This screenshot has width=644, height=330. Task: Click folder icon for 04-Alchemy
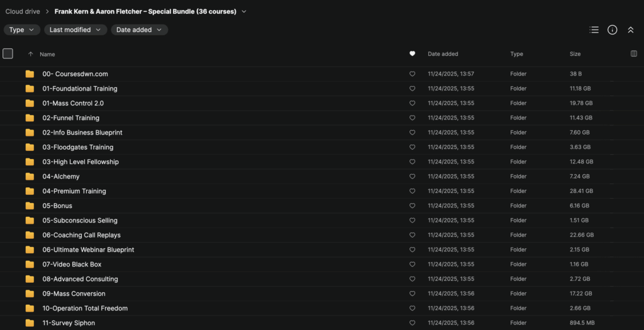[30, 177]
